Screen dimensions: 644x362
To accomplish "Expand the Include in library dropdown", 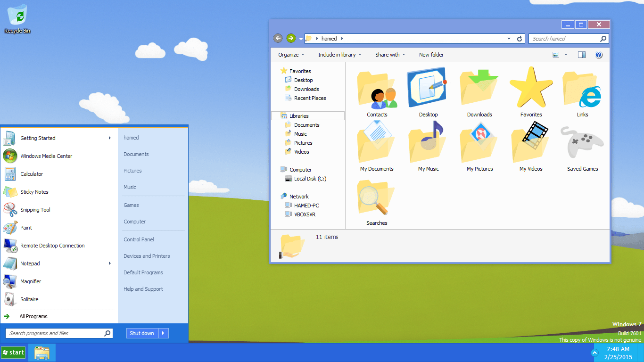I will 339,55.
